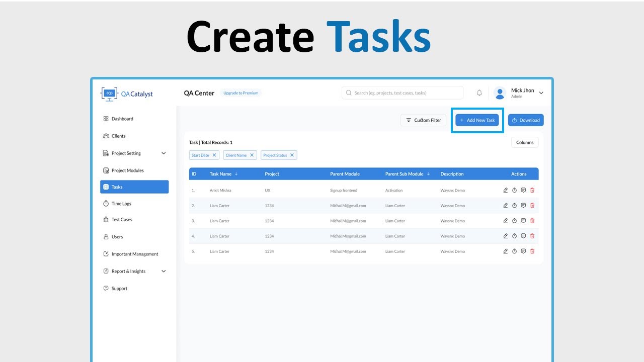Screen dimensions: 644x362
Task: Edit the task in row 5
Action: point(506,251)
